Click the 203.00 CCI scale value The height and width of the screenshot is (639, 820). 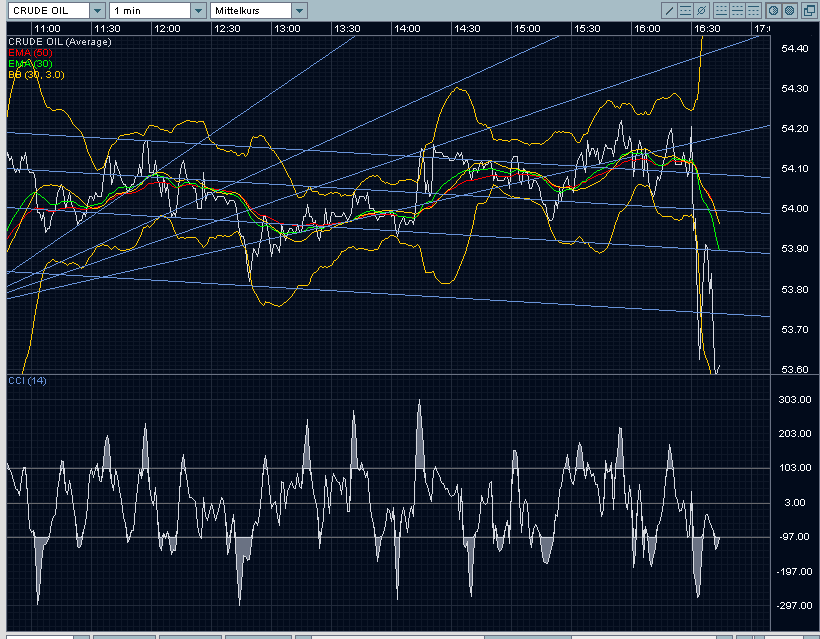(794, 433)
